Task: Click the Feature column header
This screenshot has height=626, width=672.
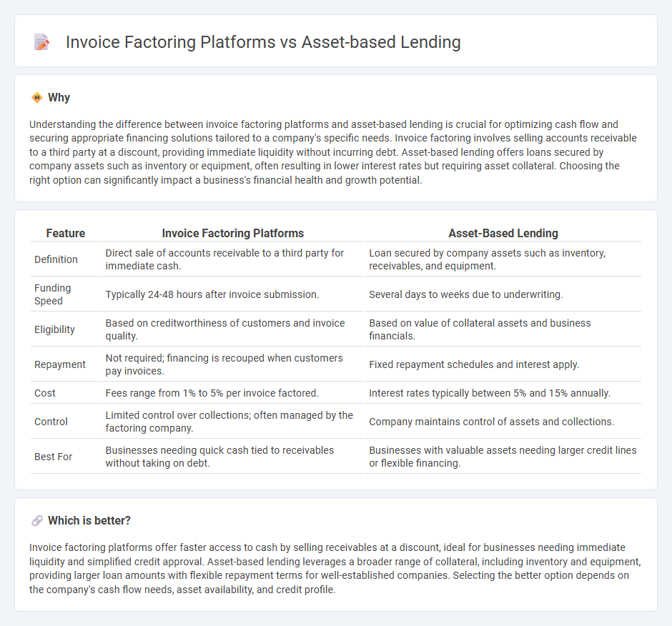Action: coord(66,233)
